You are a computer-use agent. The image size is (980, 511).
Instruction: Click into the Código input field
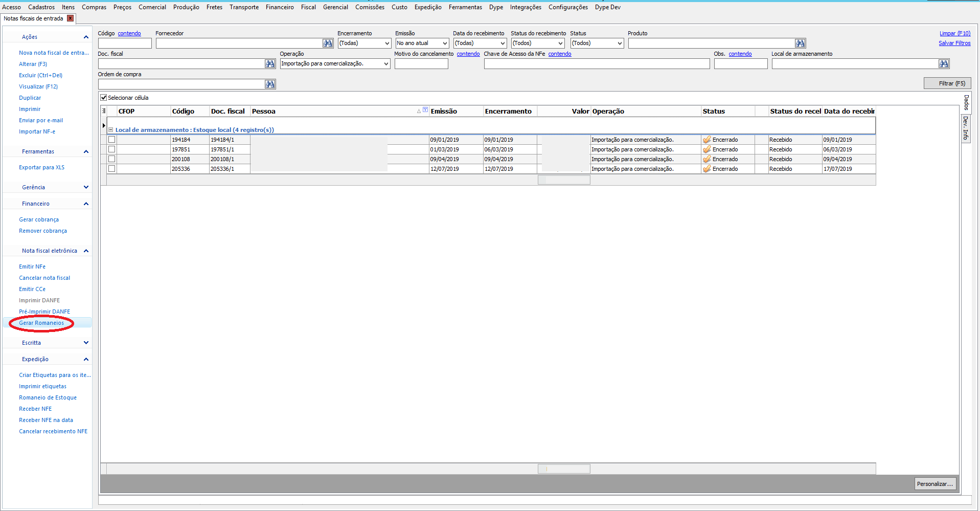click(125, 43)
